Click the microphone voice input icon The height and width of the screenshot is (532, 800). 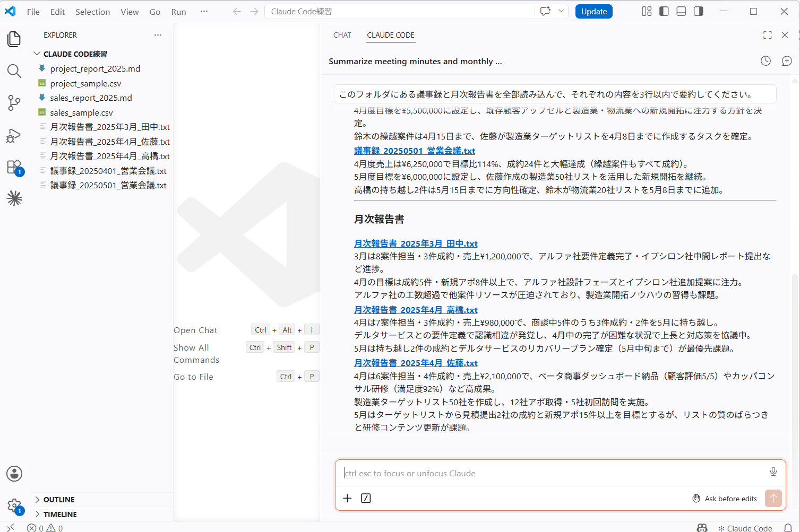pyautogui.click(x=773, y=472)
